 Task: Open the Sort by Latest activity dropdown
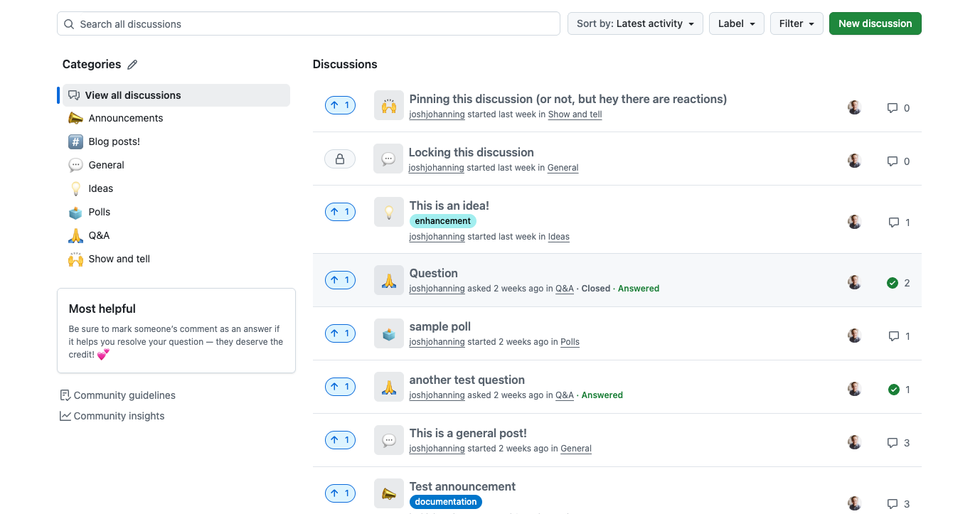pos(635,23)
